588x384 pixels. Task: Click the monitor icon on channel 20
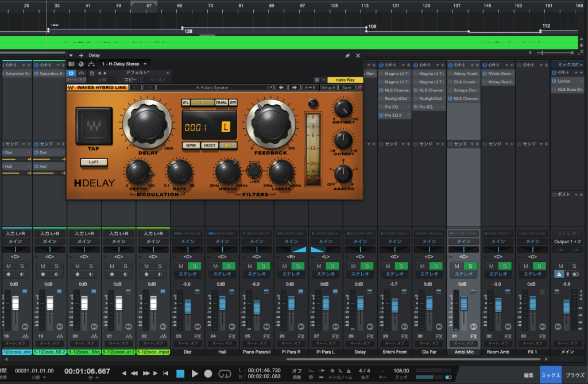pyautogui.click(x=91, y=274)
